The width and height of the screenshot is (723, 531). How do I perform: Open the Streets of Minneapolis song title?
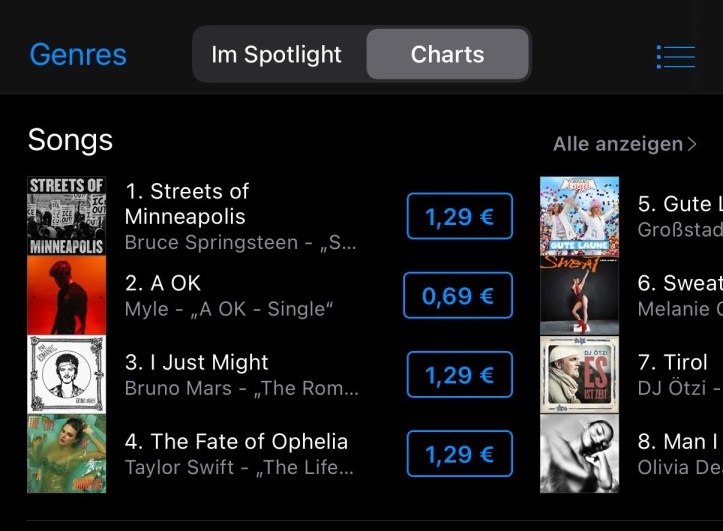(x=187, y=204)
